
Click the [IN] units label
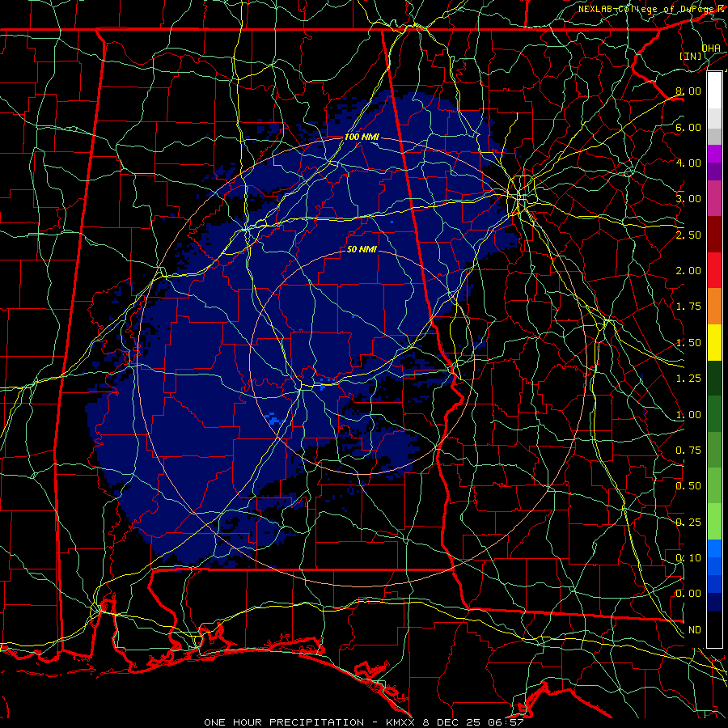pyautogui.click(x=691, y=56)
